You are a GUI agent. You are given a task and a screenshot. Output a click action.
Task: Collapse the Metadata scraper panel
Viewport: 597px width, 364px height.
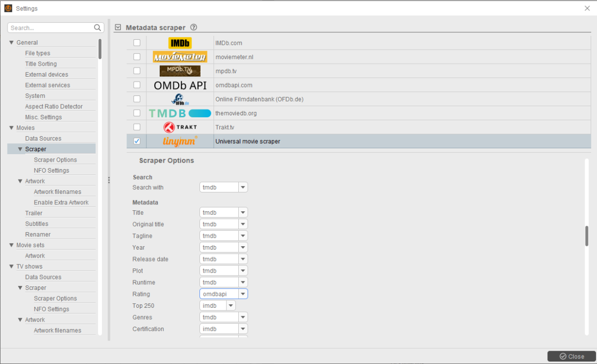pyautogui.click(x=118, y=27)
